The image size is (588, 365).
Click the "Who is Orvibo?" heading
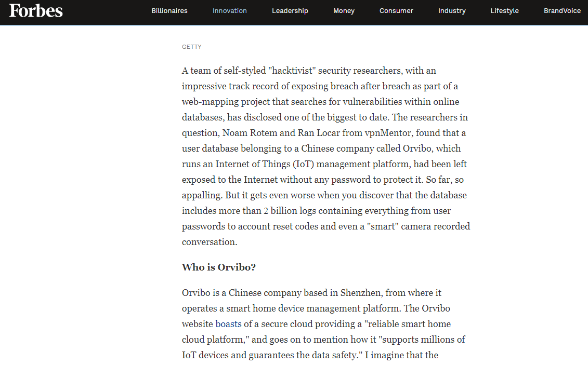pos(219,267)
